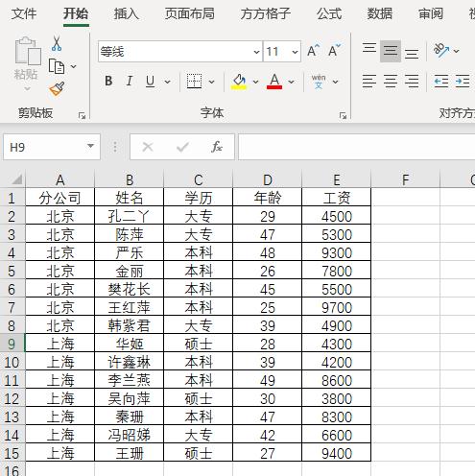
Task: Open clipboard group dialog launcher
Action: point(82,115)
